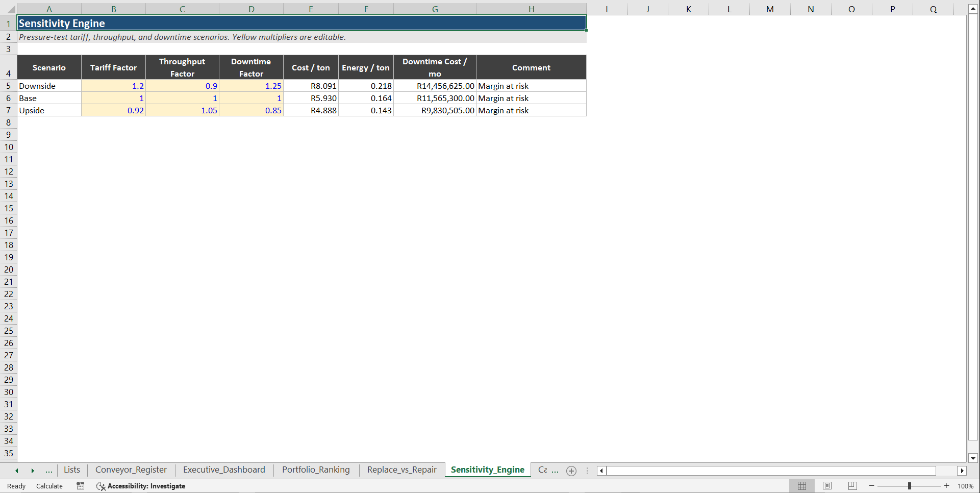Go to the next sheet tab arrow
The height and width of the screenshot is (493, 980).
[x=33, y=471]
